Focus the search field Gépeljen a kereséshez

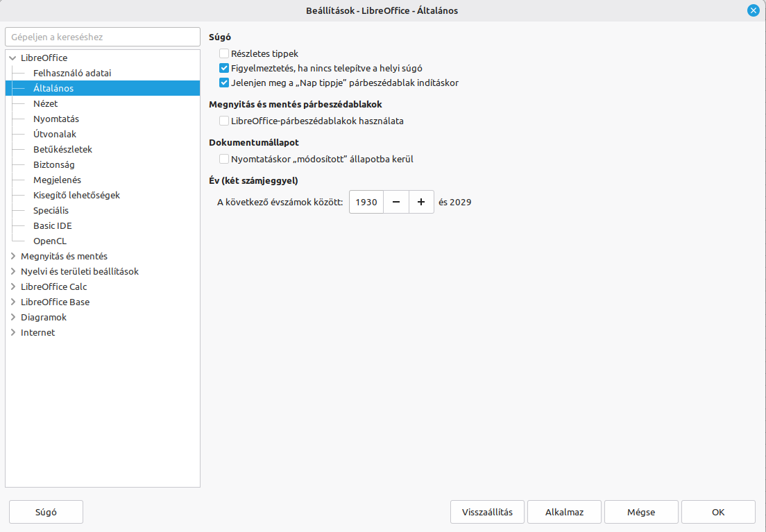(x=102, y=37)
